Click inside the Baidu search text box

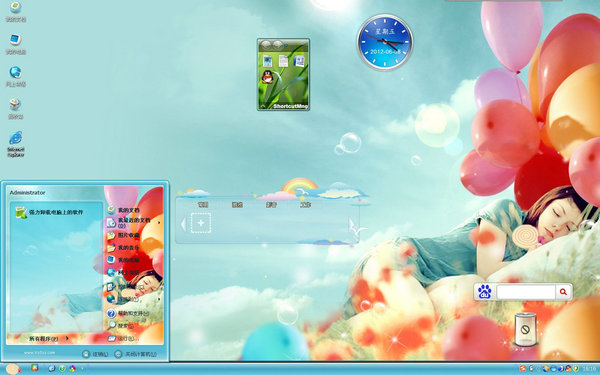click(526, 292)
